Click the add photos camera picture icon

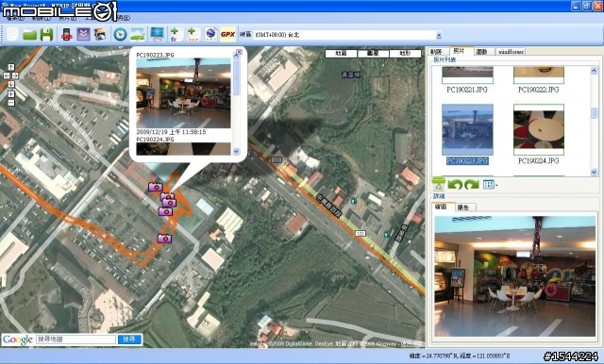click(100, 35)
